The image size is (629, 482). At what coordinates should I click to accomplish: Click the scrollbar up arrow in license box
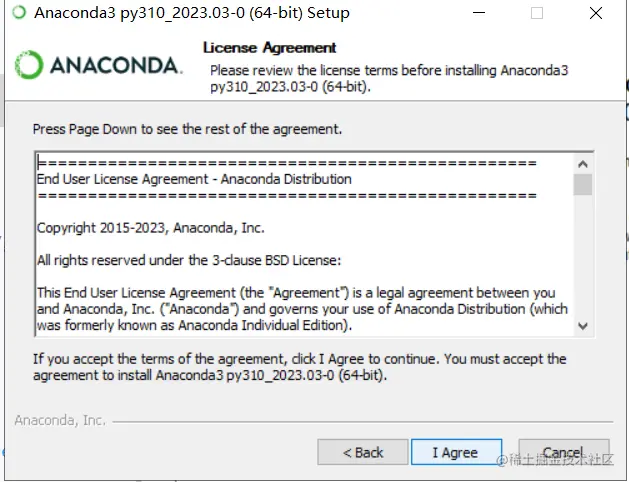coord(583,164)
